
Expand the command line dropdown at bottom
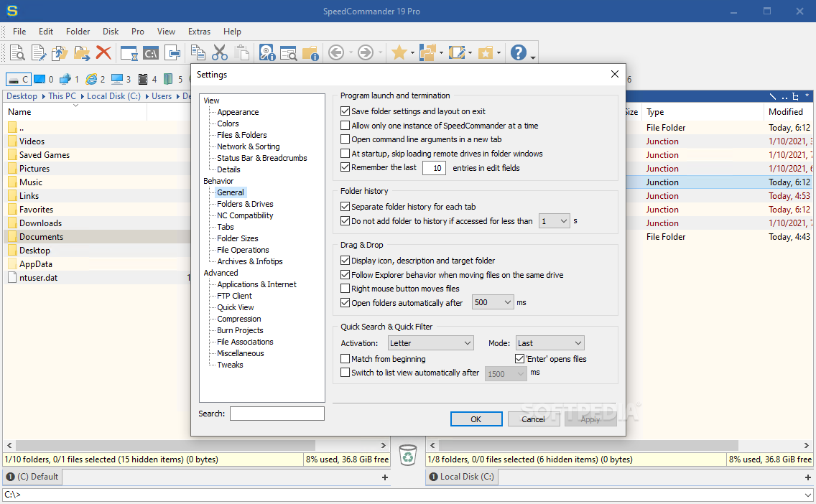tap(807, 495)
